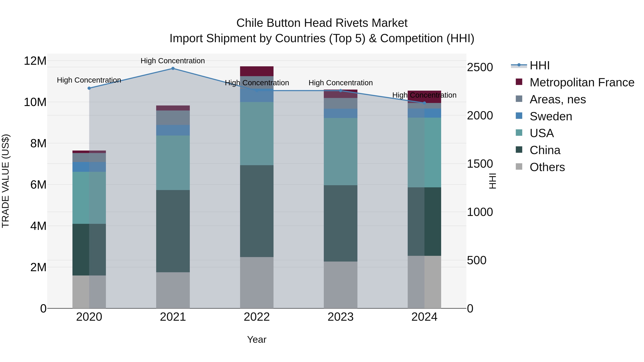
Task: Click the 12M y-axis tick label
Action: tap(35, 61)
